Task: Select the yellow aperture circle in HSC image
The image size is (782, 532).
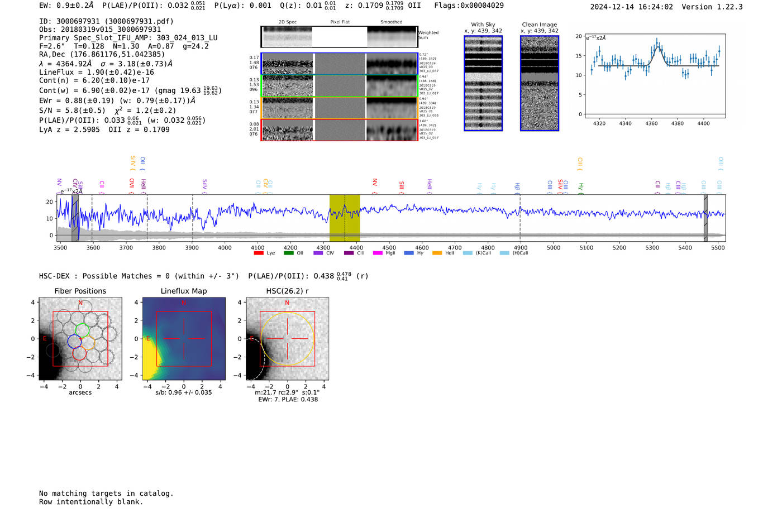Action: pos(287,339)
